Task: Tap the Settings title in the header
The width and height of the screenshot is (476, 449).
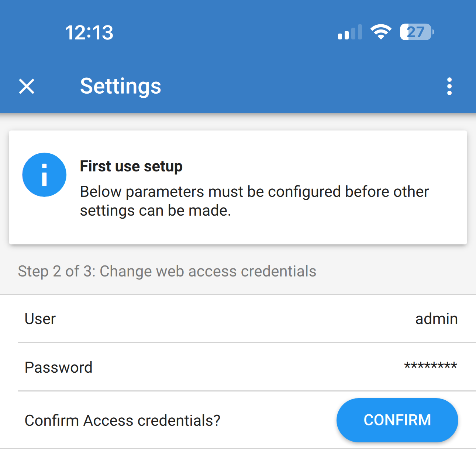Action: tap(121, 86)
